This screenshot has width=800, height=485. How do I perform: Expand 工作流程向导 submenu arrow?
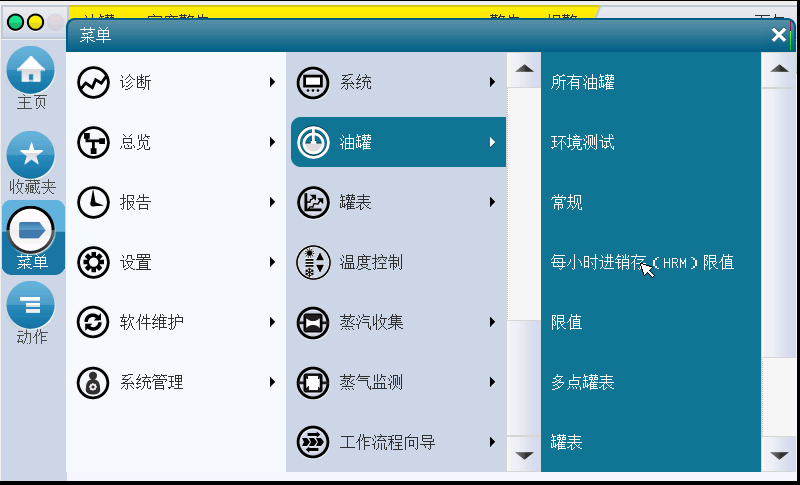pos(492,442)
